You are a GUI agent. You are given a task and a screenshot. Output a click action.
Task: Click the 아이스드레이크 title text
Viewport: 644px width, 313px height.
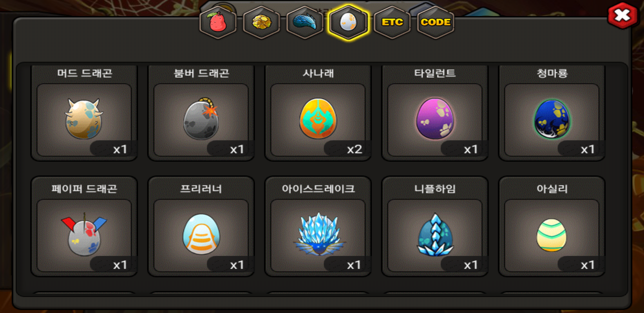(318, 189)
